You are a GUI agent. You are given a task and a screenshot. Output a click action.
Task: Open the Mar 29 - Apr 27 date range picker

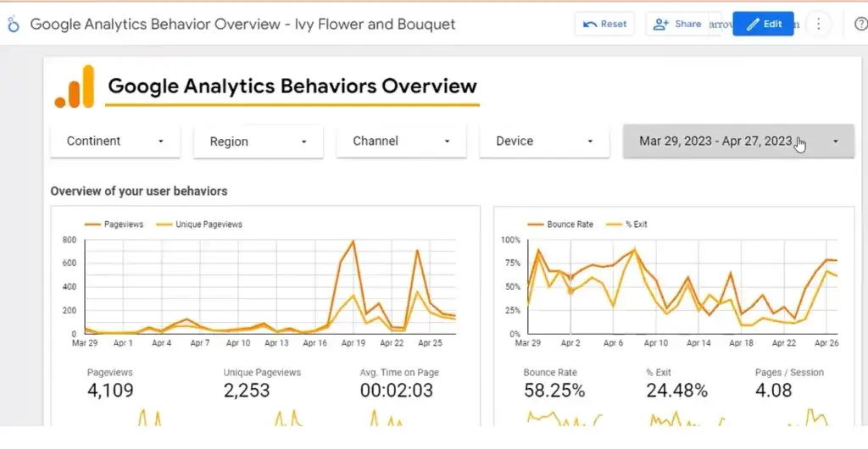738,141
